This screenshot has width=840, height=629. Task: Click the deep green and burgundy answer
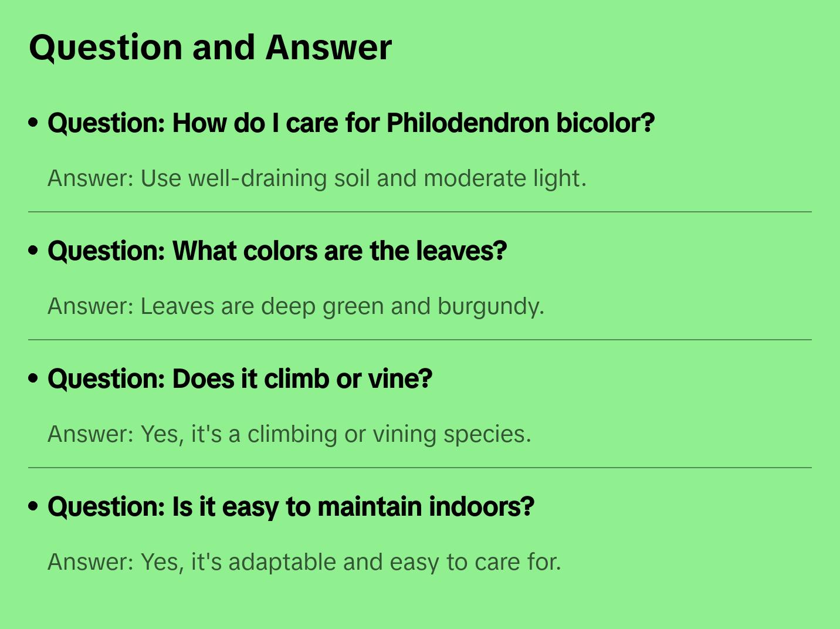pos(296,306)
